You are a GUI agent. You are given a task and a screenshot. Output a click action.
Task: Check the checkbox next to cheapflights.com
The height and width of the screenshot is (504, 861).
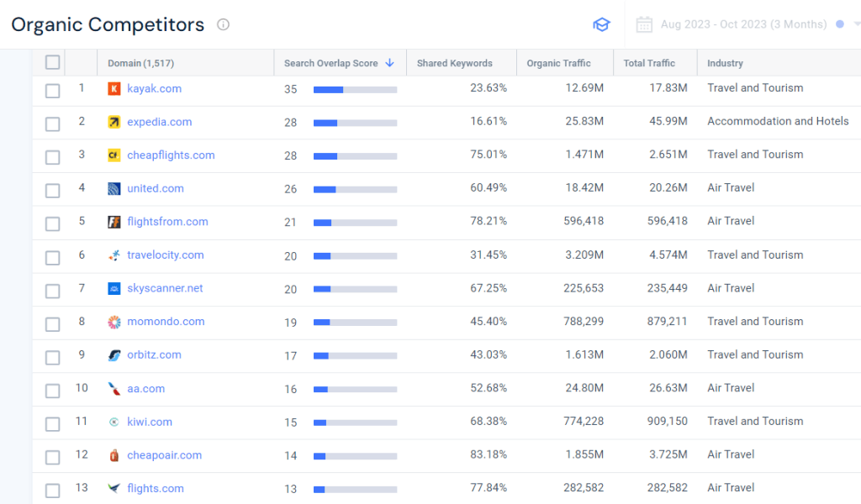point(52,155)
